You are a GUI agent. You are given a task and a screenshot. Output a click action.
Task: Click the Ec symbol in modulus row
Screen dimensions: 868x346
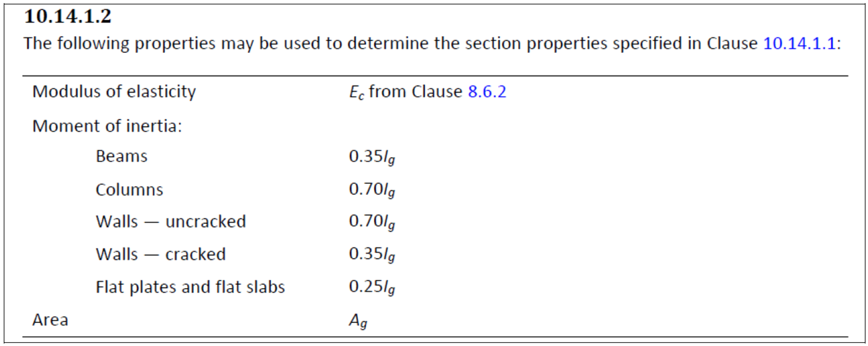click(x=356, y=92)
